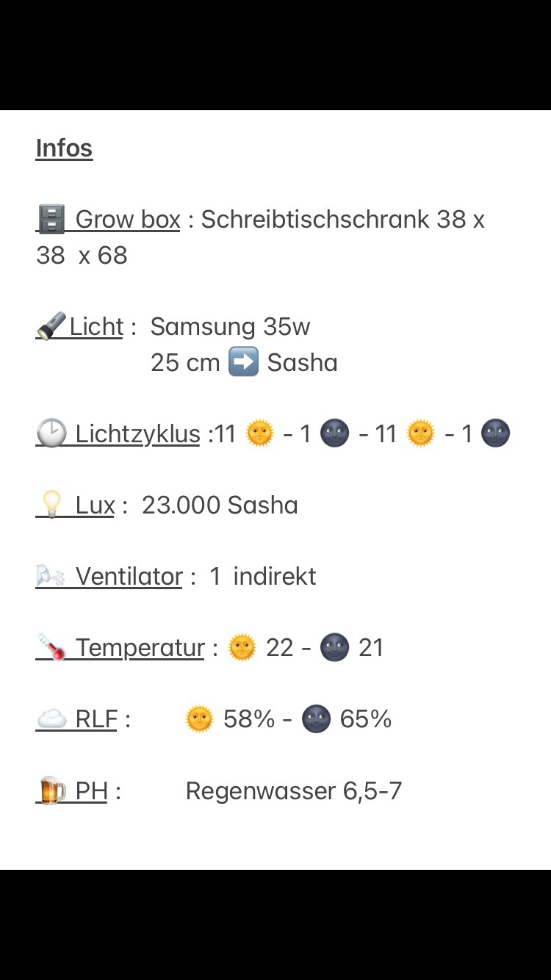Click the underlined Grow box label

pos(128,219)
